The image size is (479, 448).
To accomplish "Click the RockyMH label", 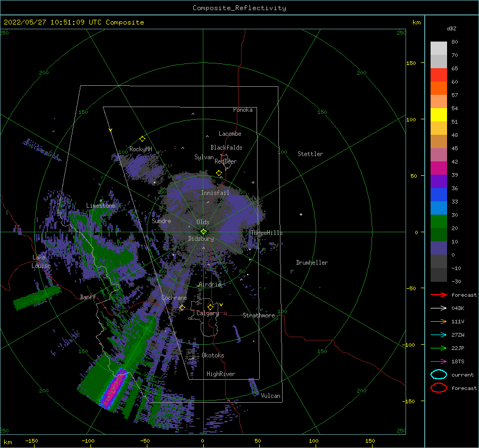I will coord(141,149).
